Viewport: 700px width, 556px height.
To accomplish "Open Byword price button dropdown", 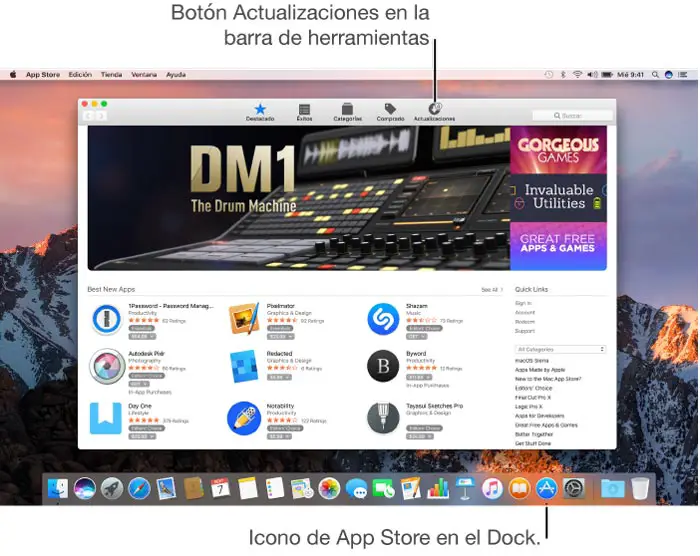I will [419, 377].
